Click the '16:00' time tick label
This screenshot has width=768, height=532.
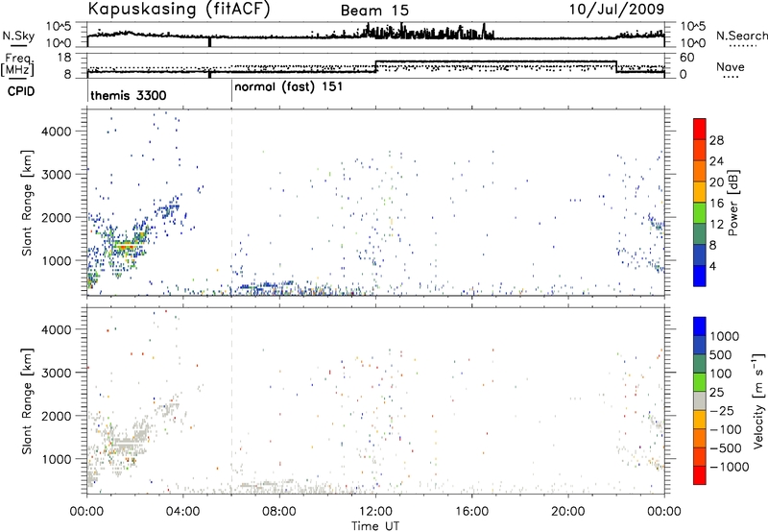[471, 512]
